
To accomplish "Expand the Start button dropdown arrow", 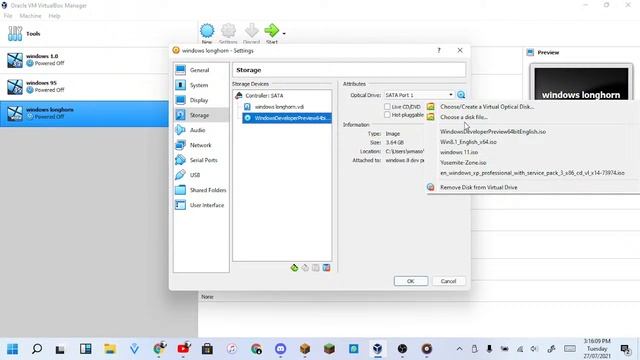I will pyautogui.click(x=284, y=33).
